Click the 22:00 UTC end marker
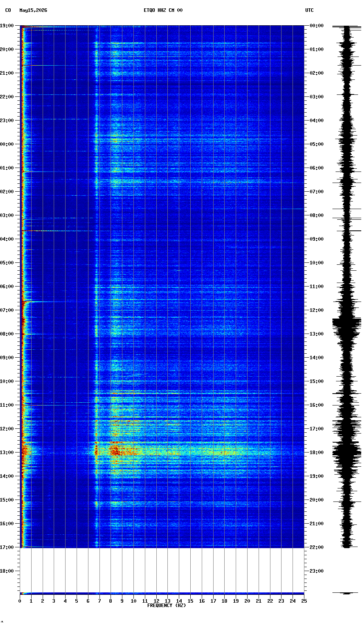364x626 pixels. (317, 547)
